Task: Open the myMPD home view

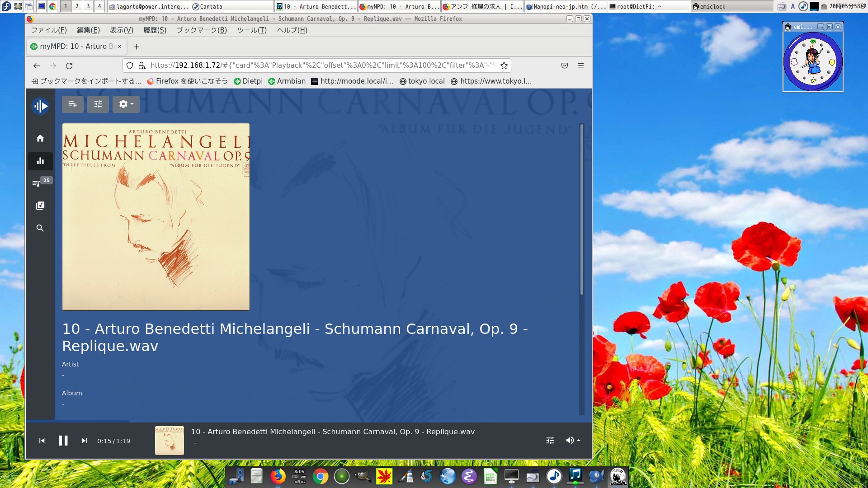Action: (40, 138)
